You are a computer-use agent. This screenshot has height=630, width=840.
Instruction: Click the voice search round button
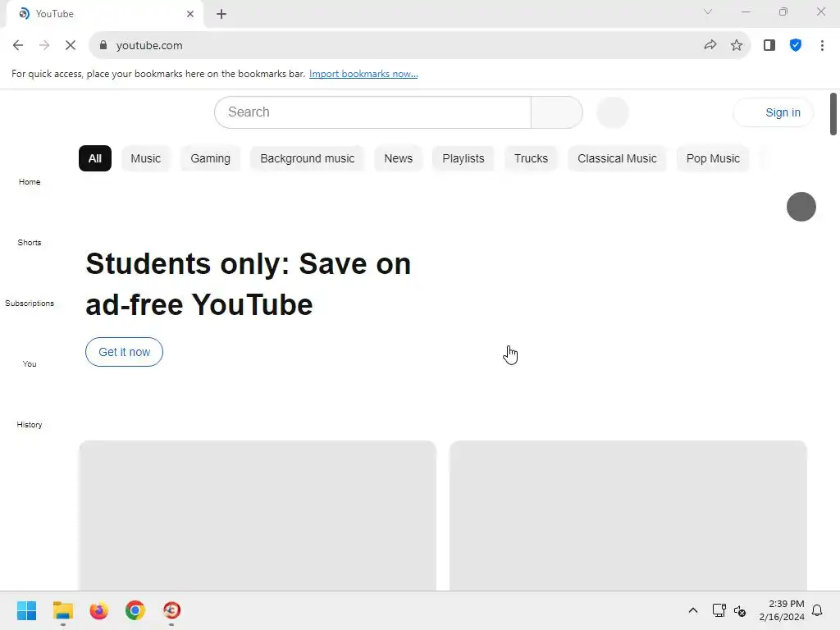[612, 112]
